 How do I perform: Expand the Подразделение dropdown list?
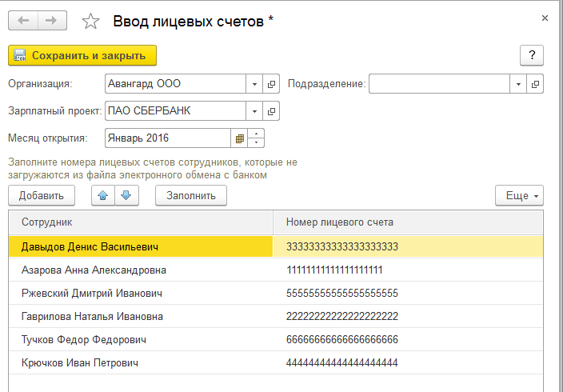coord(518,83)
